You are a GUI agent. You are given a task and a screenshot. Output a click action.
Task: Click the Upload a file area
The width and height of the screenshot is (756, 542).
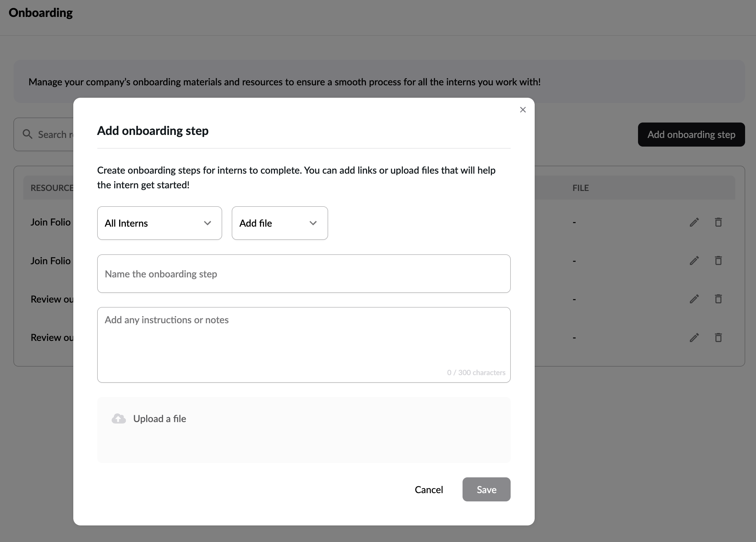click(x=304, y=430)
